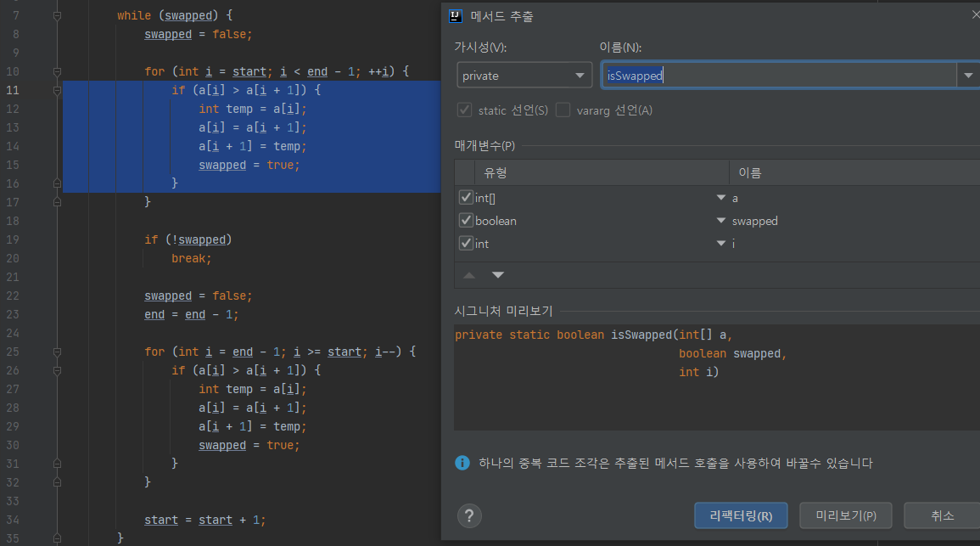Click 'int temp = a[i];' on line 27
This screenshot has height=546, width=980.
point(253,389)
